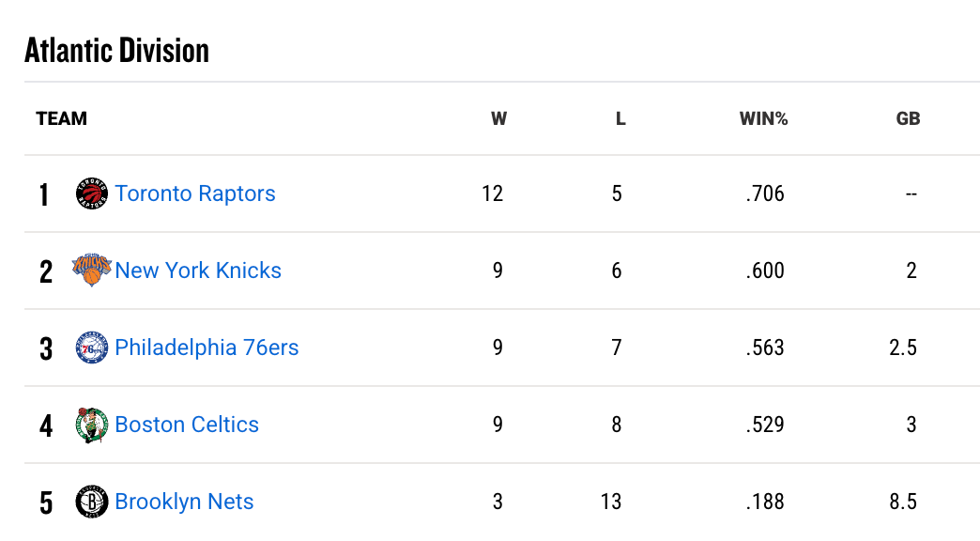Viewport: 980px width, 541px height.
Task: Click the Boston Celtics logo
Action: [x=93, y=425]
